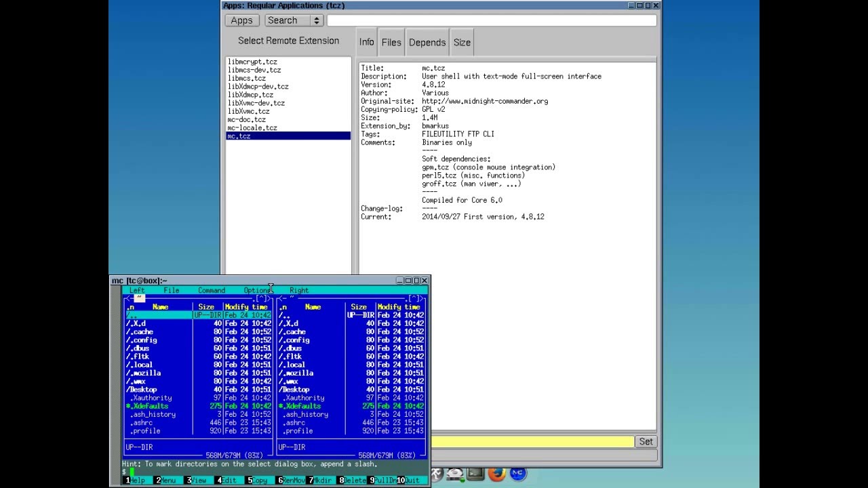
Task: Open the Right menu in mc
Action: [299, 290]
